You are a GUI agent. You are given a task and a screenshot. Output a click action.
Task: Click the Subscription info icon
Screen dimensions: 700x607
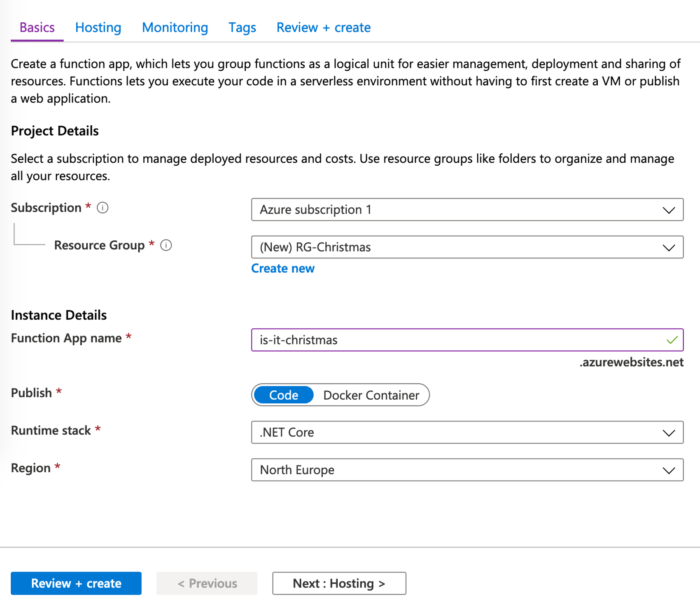click(103, 208)
